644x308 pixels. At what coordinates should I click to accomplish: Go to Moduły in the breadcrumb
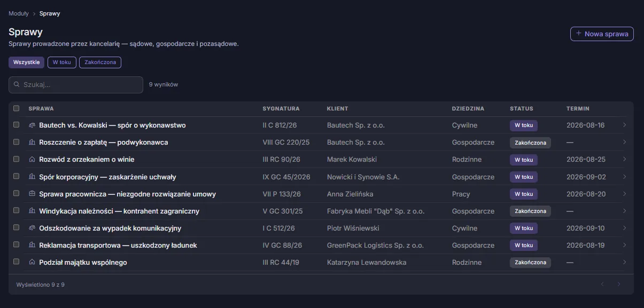point(19,13)
